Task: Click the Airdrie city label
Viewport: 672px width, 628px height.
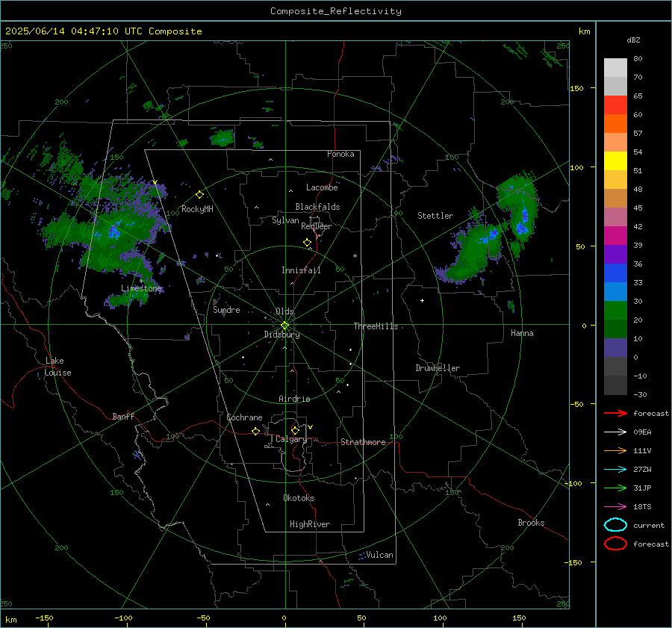Action: 294,399
